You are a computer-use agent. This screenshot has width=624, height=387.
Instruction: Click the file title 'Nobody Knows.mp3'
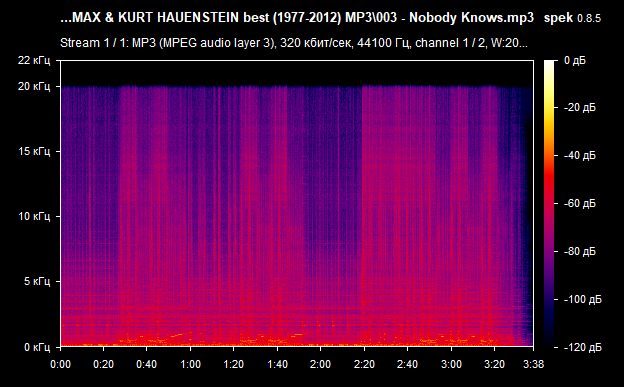[471, 18]
